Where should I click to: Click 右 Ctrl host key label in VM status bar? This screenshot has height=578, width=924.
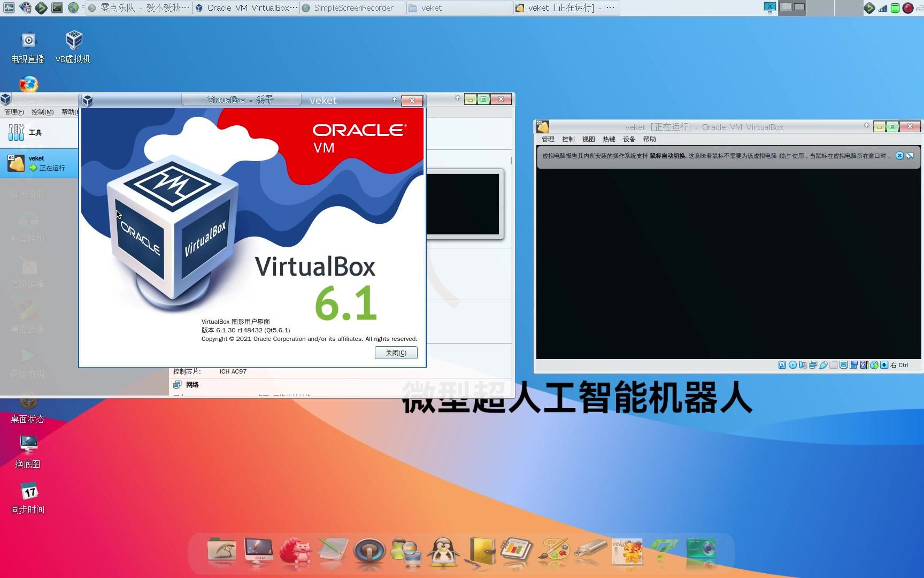tap(899, 365)
